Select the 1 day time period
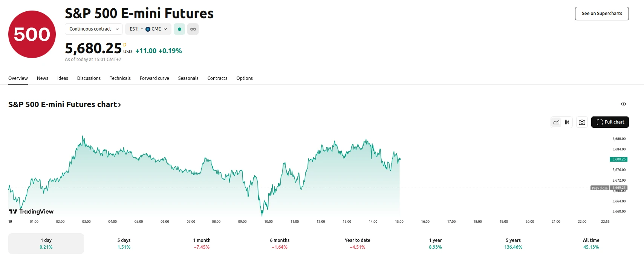Viewport: 644px width, 260px height. (46, 243)
